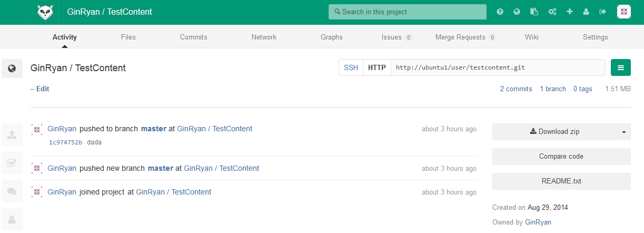Open profile user icon in header
644x233 pixels.
[x=586, y=12]
